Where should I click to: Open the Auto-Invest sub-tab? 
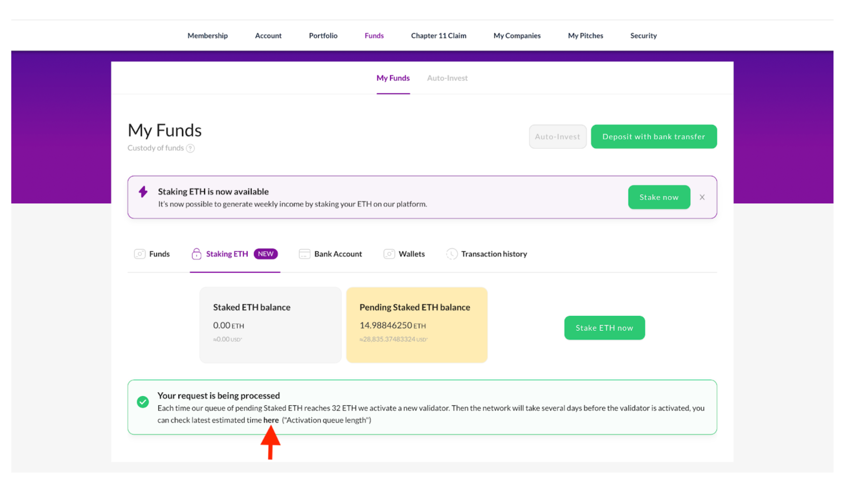447,78
